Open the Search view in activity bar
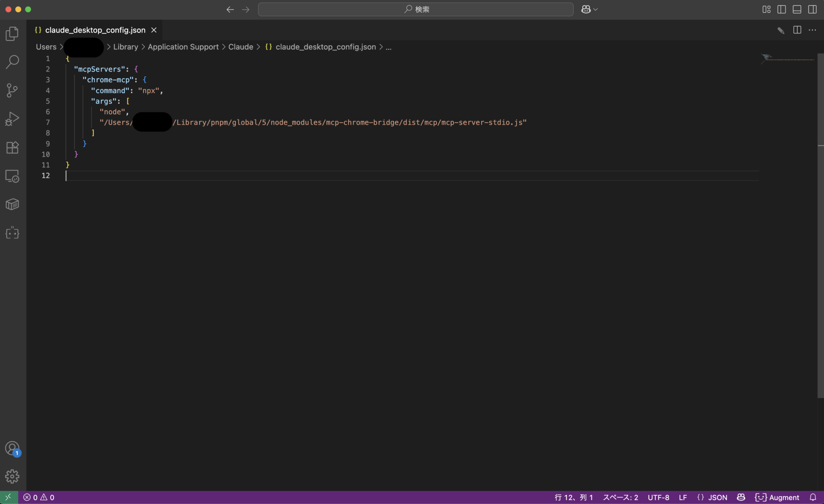Image resolution: width=824 pixels, height=504 pixels. tap(12, 62)
